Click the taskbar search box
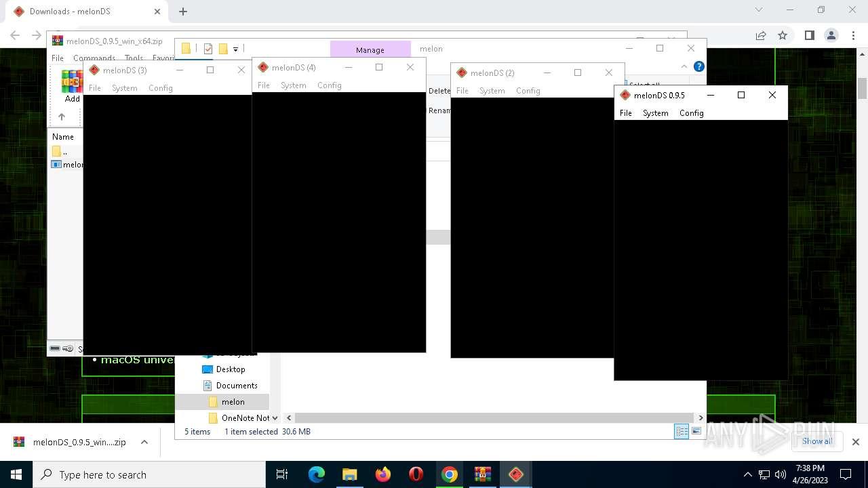The image size is (868, 488). [149, 474]
